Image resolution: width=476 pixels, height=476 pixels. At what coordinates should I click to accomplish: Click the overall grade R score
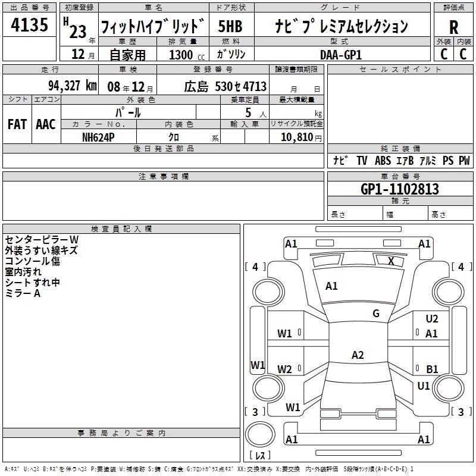pos(453,26)
